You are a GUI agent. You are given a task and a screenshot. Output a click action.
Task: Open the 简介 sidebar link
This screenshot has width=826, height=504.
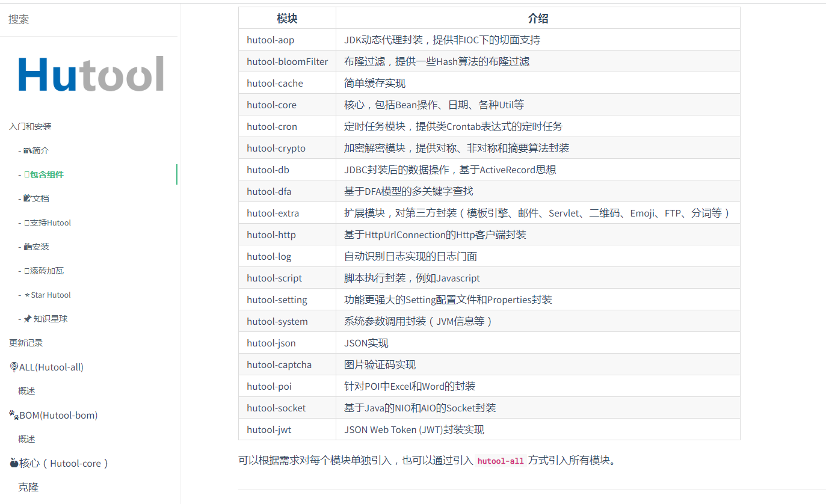[x=36, y=150]
